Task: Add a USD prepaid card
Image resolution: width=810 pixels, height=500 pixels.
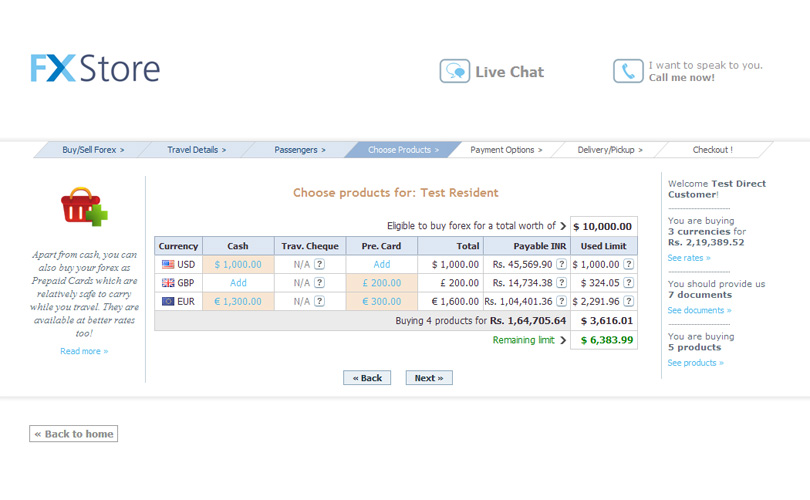Action: [x=382, y=265]
